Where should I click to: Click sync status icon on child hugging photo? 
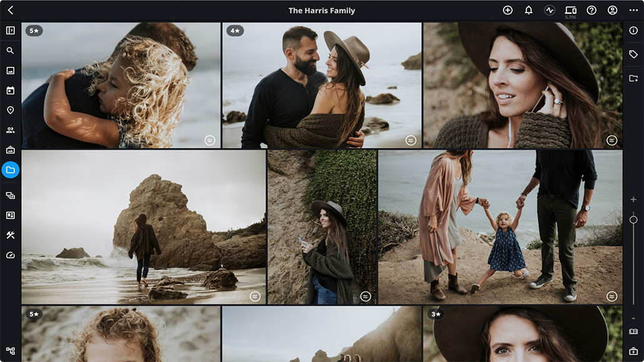pos(209,140)
